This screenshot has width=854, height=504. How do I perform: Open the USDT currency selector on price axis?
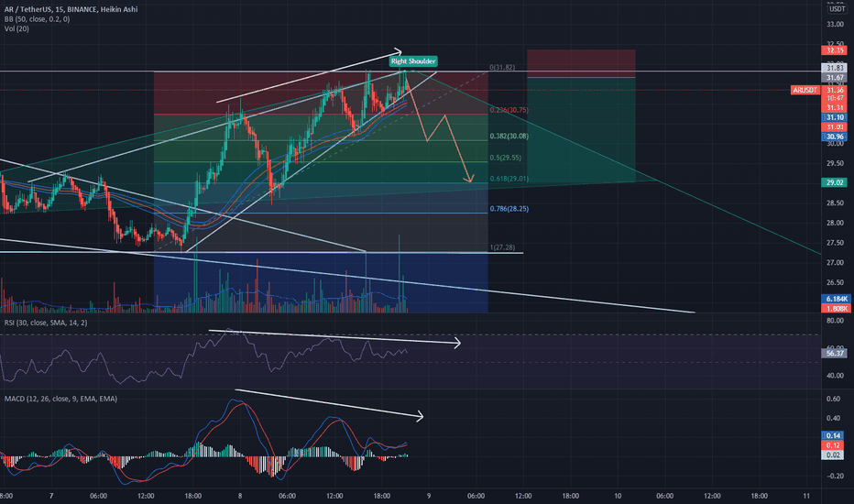[837, 9]
